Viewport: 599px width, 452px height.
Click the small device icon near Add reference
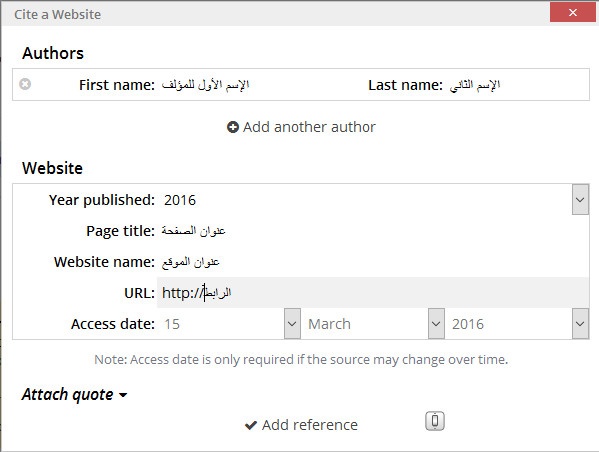[x=435, y=421]
